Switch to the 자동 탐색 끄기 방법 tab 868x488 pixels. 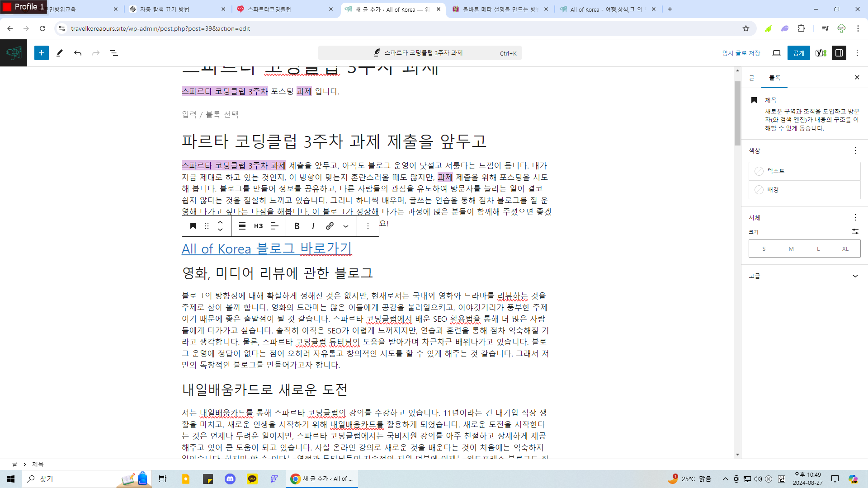coord(178,9)
